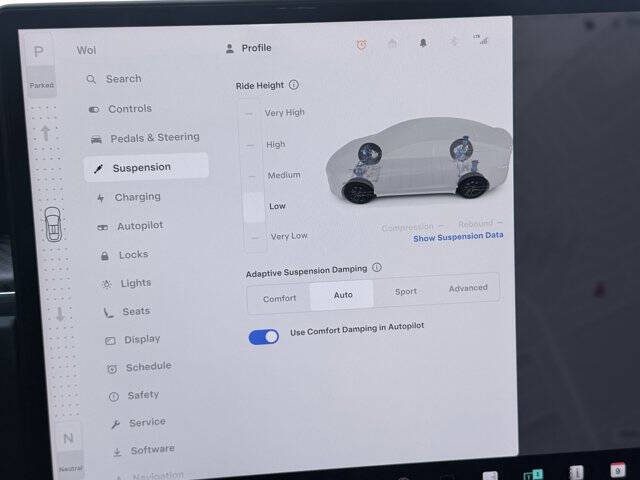Click Show Suspension Data link
This screenshot has height=480, width=640.
(458, 237)
